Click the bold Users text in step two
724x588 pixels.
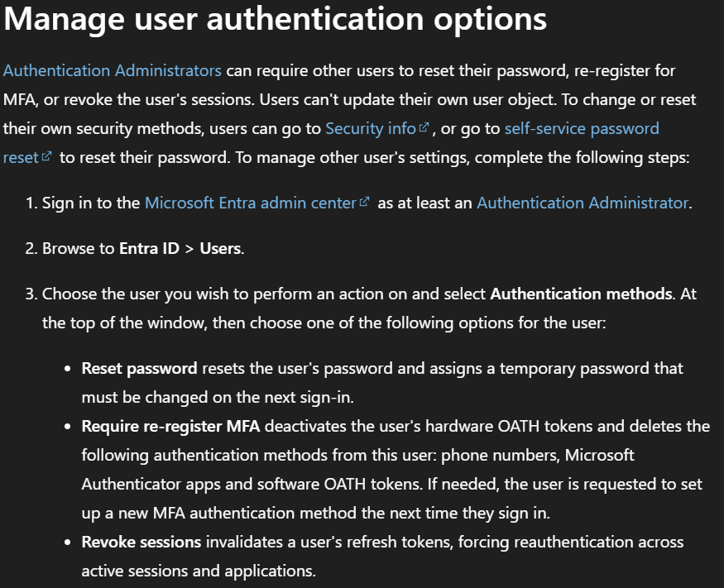(x=220, y=249)
